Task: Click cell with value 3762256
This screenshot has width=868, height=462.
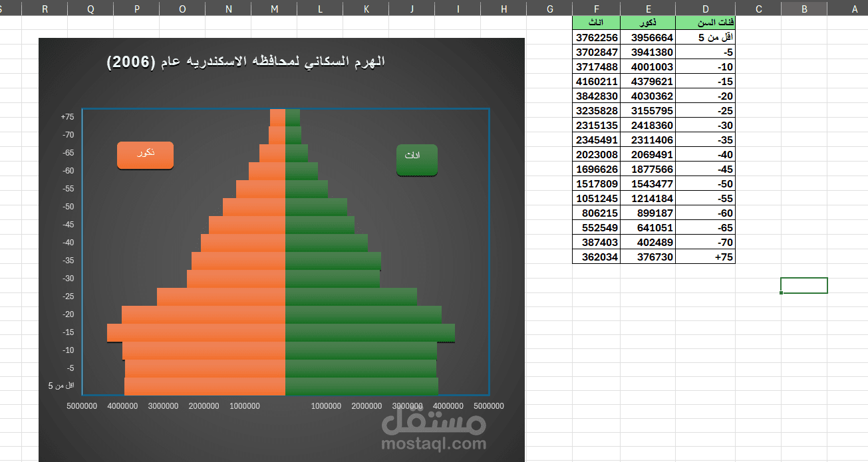Action: point(596,38)
